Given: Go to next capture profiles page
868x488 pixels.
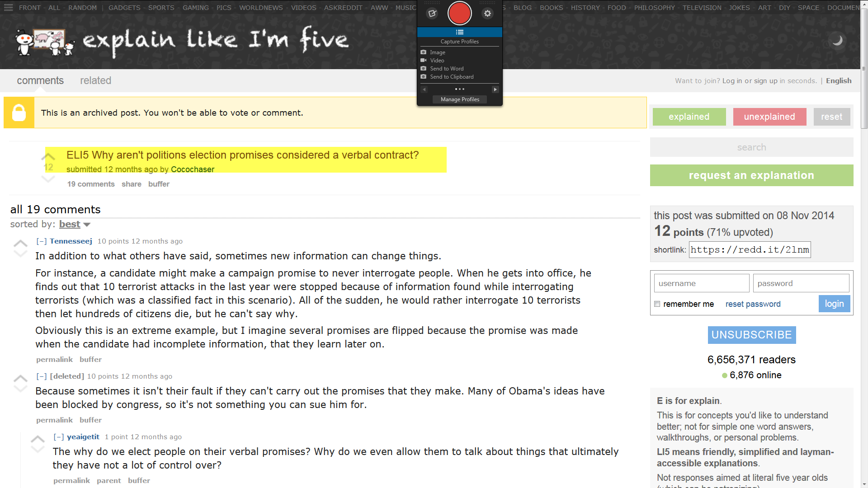Looking at the screenshot, I should tap(495, 89).
